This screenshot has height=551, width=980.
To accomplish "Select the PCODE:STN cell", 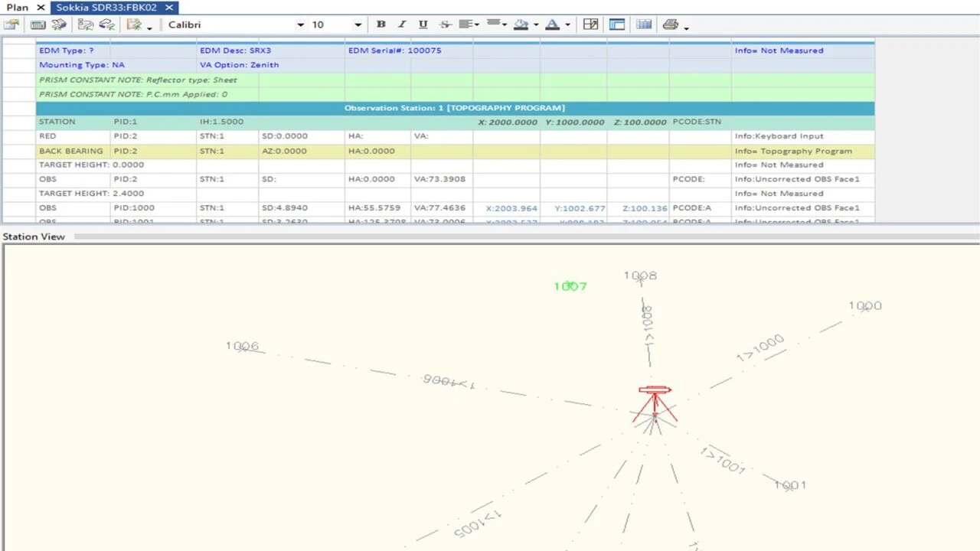I will click(x=701, y=122).
